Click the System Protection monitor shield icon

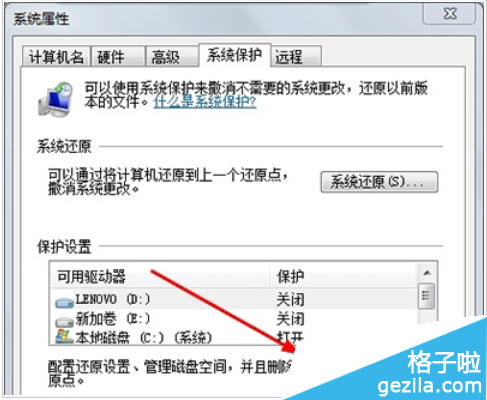click(x=56, y=100)
